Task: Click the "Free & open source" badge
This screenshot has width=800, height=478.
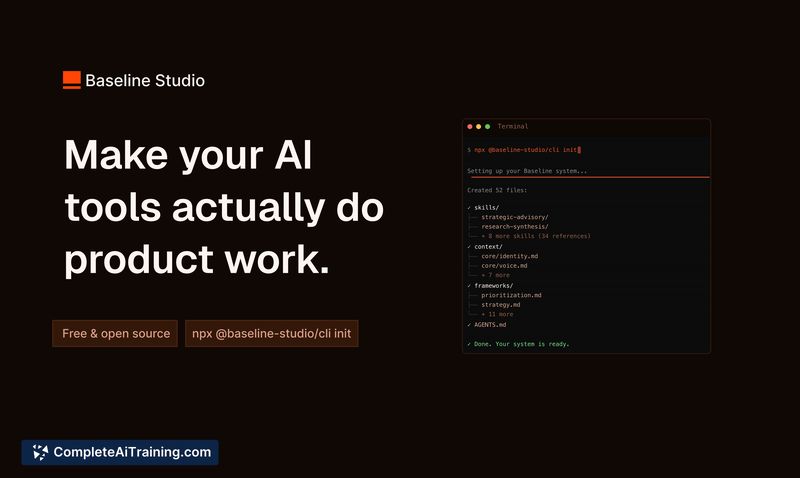Action: tap(115, 334)
